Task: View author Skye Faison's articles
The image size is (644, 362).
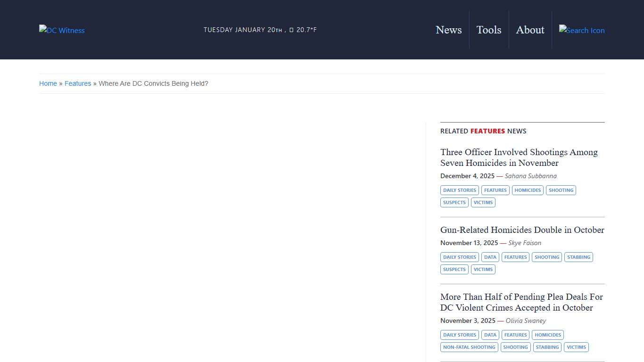Action: [x=524, y=243]
